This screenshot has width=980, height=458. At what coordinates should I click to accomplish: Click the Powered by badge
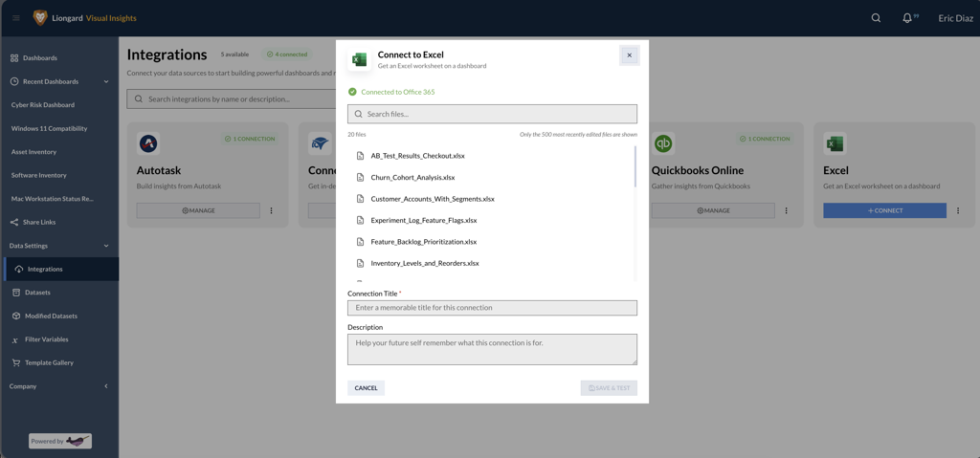[x=60, y=441]
